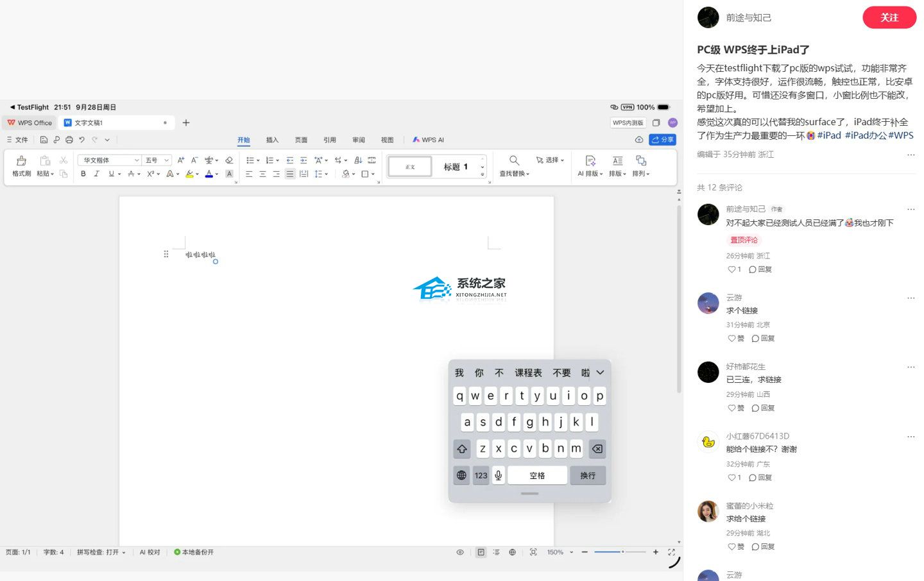Tap the globe language key on keyboard
924x581 pixels.
[461, 475]
